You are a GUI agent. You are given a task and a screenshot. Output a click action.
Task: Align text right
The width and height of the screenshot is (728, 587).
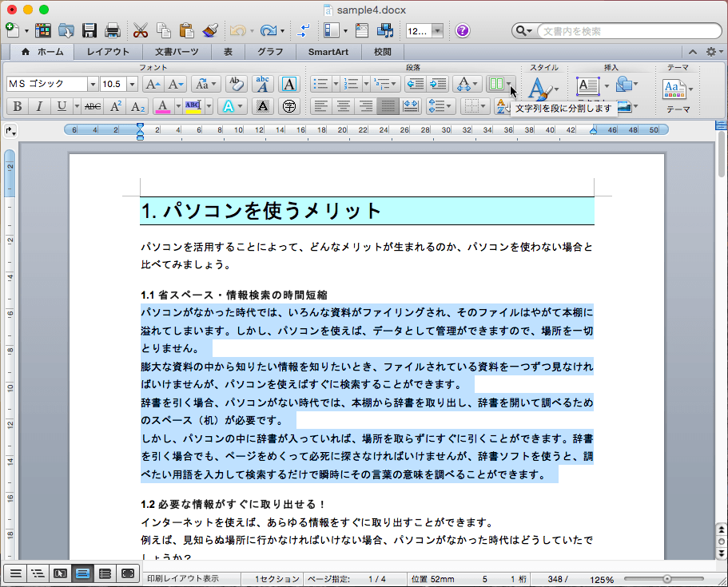365,107
